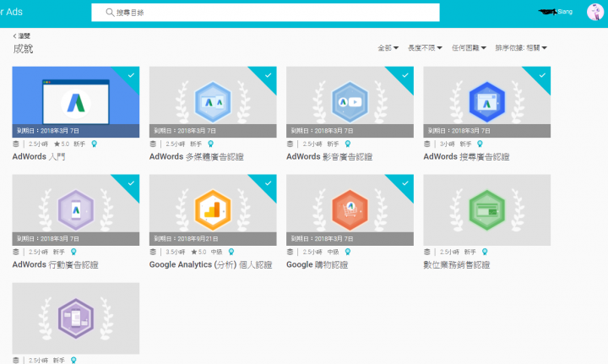Open the 全部 filter dropdown

coord(388,47)
